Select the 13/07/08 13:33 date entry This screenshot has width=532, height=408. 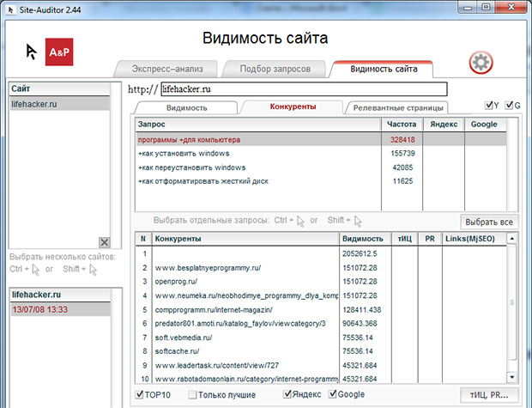(x=60, y=309)
